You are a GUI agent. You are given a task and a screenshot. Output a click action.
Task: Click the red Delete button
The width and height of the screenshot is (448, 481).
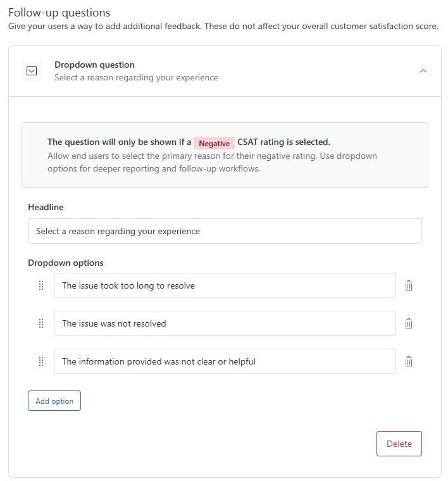[x=399, y=444]
